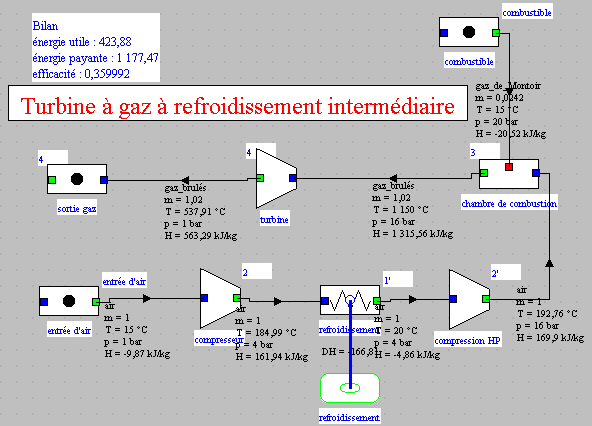Click the combustion chamber green outlet port
Screen dimensions: 592x426
click(484, 173)
